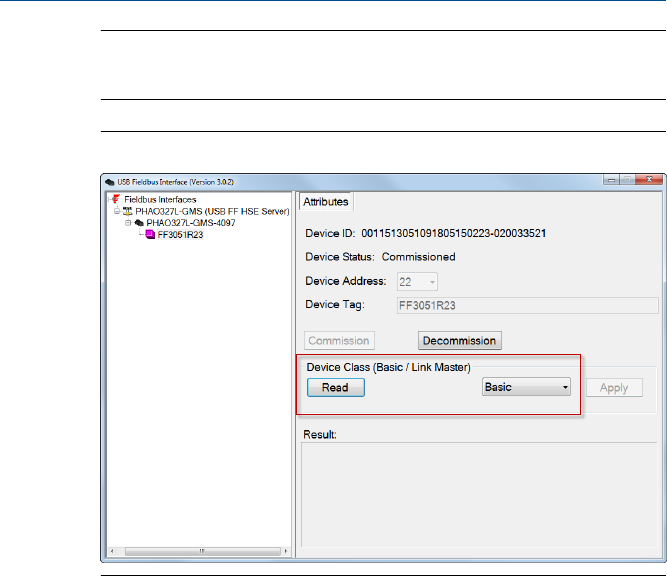This screenshot has width=667, height=576.
Task: Click the magenta FF3051R23 device icon
Action: [x=150, y=235]
